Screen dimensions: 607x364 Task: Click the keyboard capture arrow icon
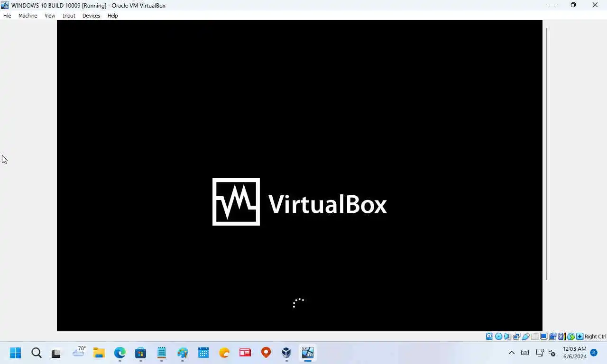tap(579, 337)
